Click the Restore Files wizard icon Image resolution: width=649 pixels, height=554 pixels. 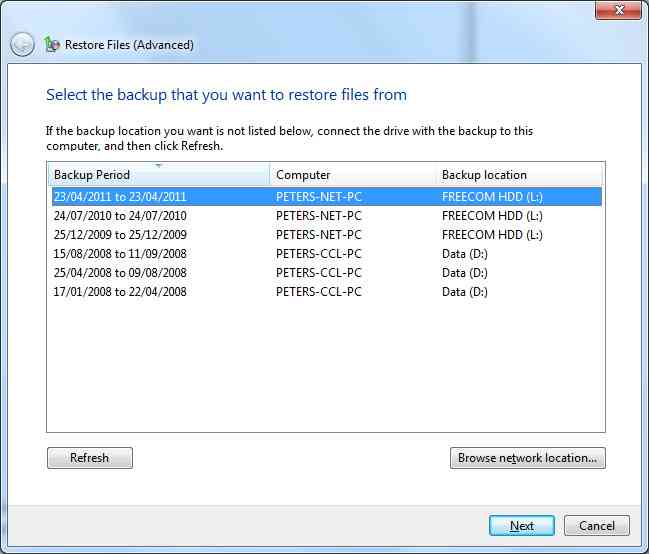tap(52, 44)
